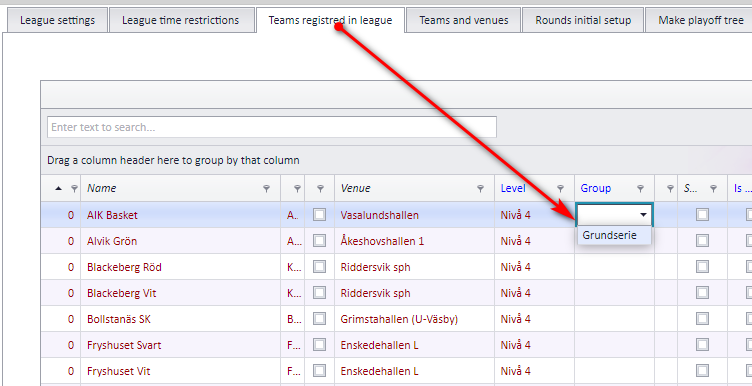Open filter icon of checkbox column before Venue
The width and height of the screenshot is (752, 386).
[321, 189]
